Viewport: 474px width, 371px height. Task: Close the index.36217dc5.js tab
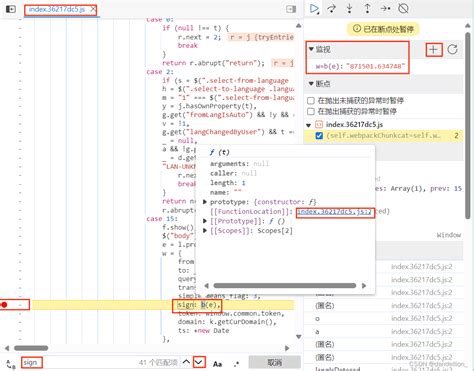pos(93,9)
